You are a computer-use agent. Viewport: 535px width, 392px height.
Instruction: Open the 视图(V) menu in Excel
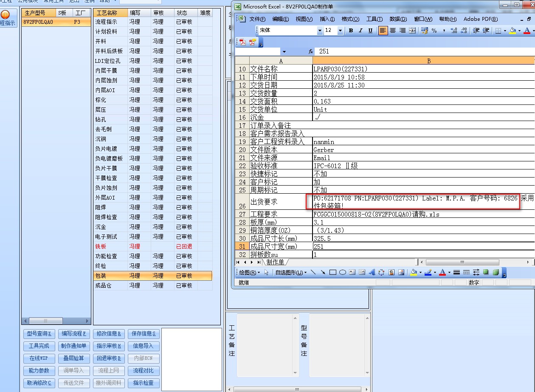[304, 19]
